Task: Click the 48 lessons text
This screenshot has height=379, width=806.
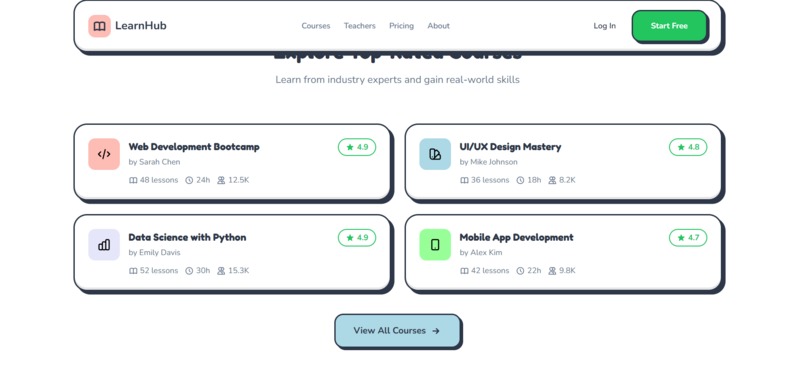Action: pos(159,180)
